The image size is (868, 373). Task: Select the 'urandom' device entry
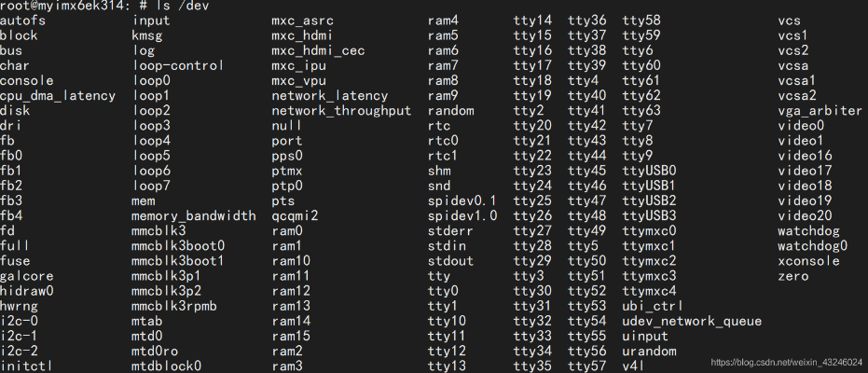[x=649, y=351]
